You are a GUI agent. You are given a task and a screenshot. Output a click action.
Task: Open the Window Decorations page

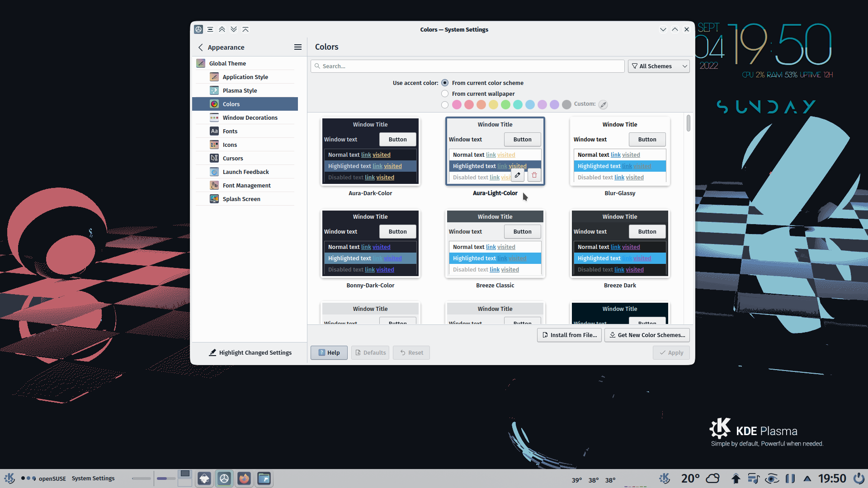(x=245, y=117)
